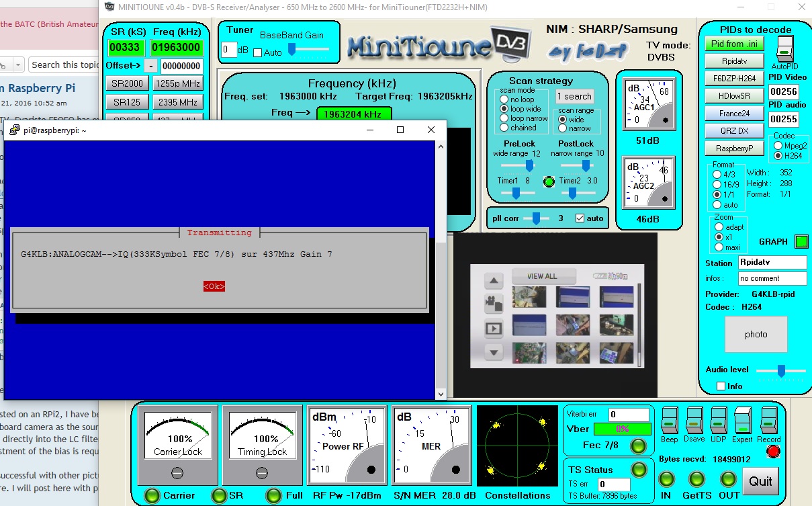Select the RaspberryP PID preset
Viewport: 812px width, 506px height.
[735, 149]
